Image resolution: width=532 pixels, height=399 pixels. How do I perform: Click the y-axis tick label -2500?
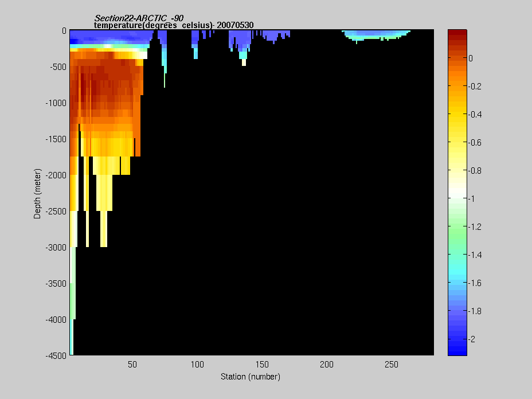[56, 212]
